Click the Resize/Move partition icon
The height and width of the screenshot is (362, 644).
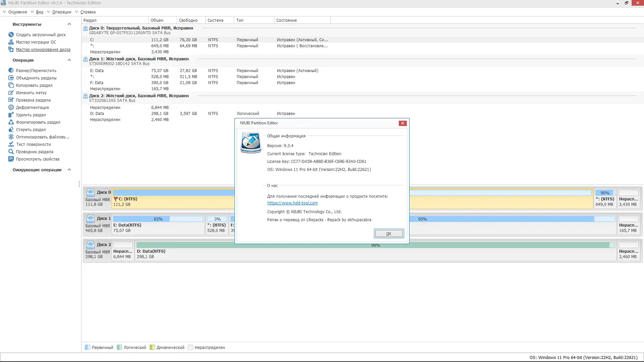point(11,70)
